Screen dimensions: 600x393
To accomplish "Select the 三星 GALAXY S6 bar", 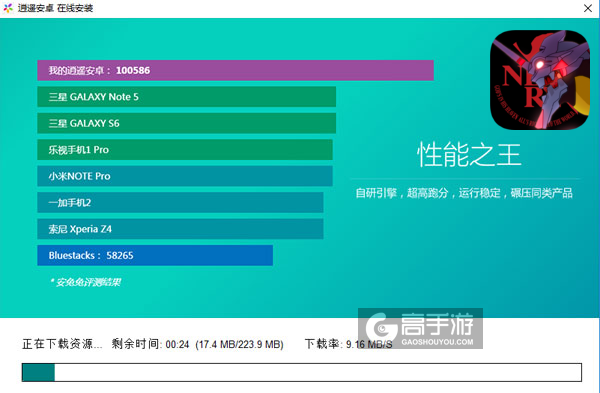I will (186, 123).
